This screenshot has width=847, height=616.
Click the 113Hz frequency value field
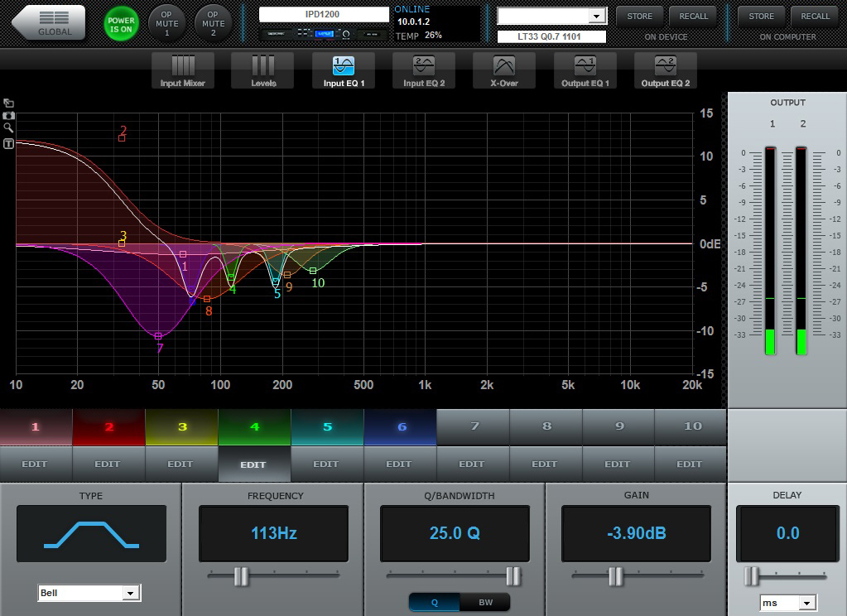(274, 534)
